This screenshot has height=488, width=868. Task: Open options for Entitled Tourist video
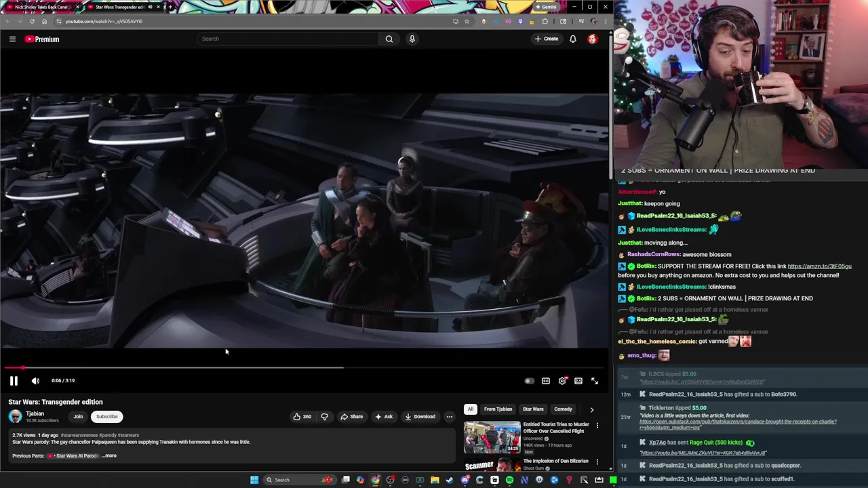(597, 426)
